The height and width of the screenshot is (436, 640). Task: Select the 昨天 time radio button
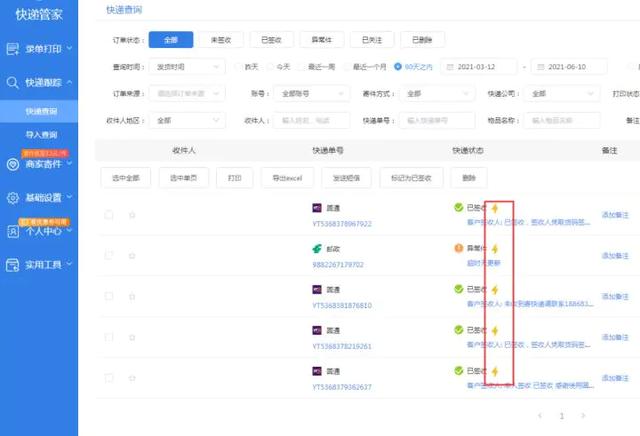(x=238, y=67)
